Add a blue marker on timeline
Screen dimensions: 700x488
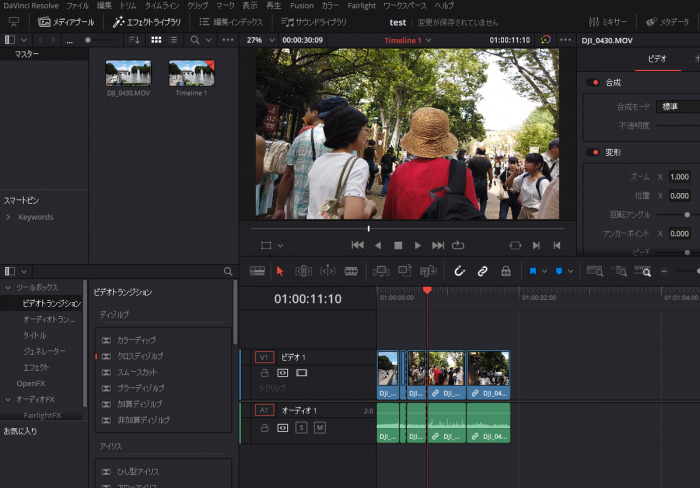pos(559,271)
